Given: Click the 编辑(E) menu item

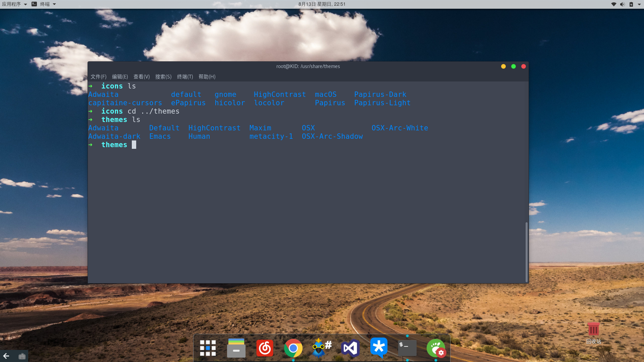Looking at the screenshot, I should click(120, 76).
